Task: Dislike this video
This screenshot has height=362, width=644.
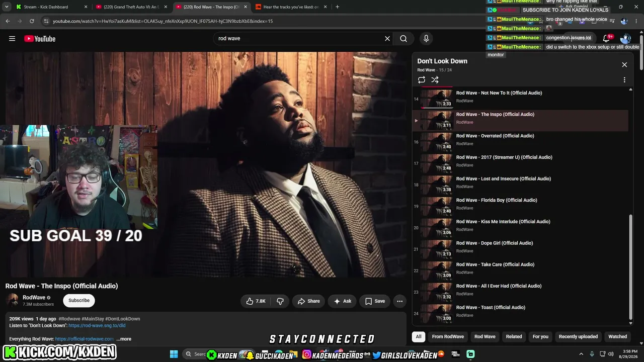Action: (x=280, y=301)
